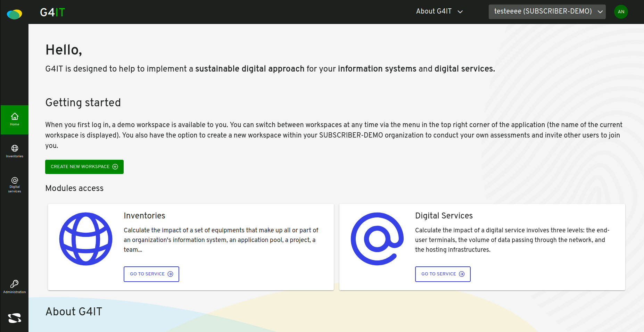This screenshot has width=644, height=332.
Task: Expand the About G4IT header dropdown
Action: (439, 11)
